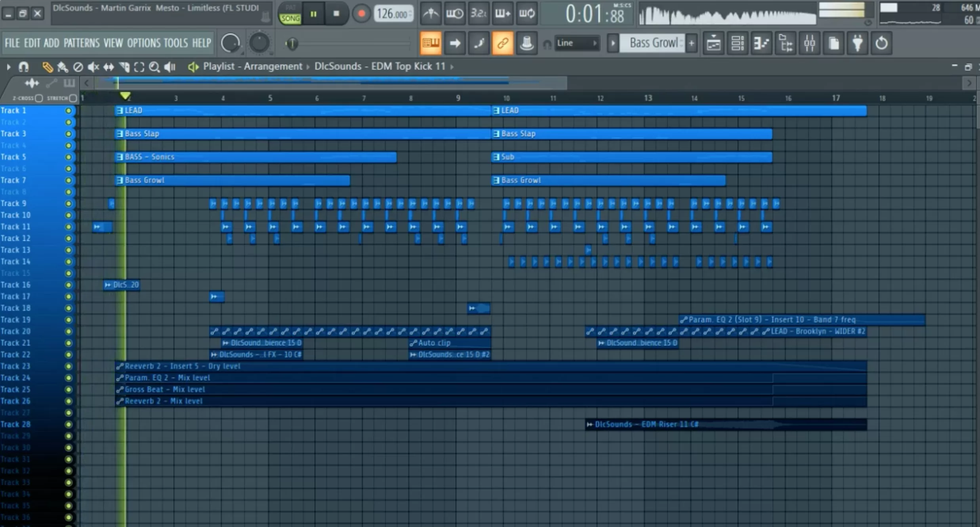Open the Sub clip menu on Track 5
This screenshot has width=980, height=527.
click(496, 157)
